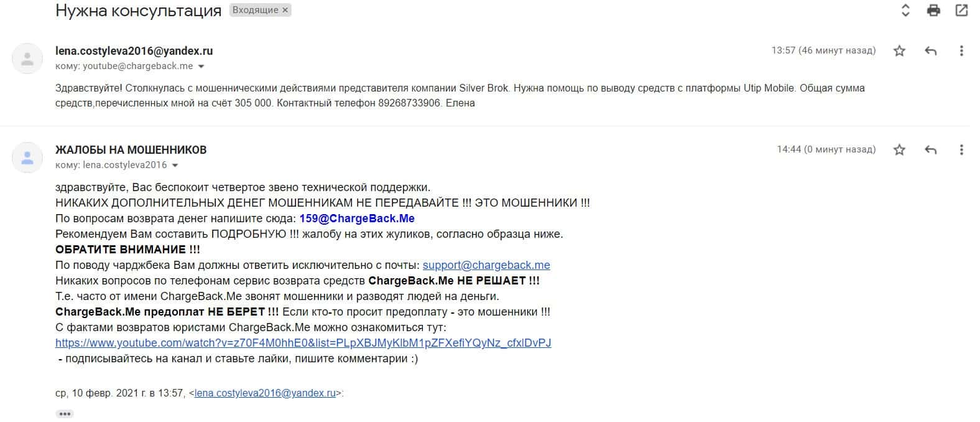This screenshot has height=422, width=980.
Task: Open the YouTube playlist link
Action: [303, 343]
